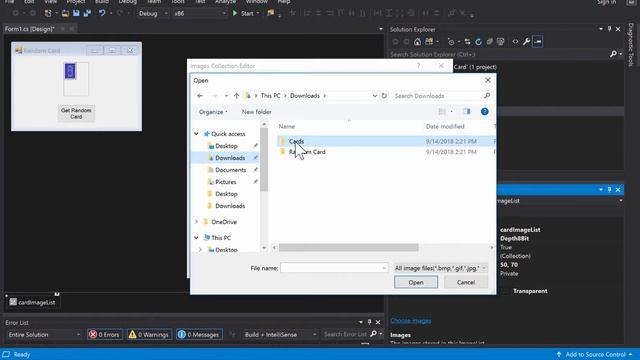
Task: Click Save icon in Visual Studio toolbar
Action: [76, 13]
